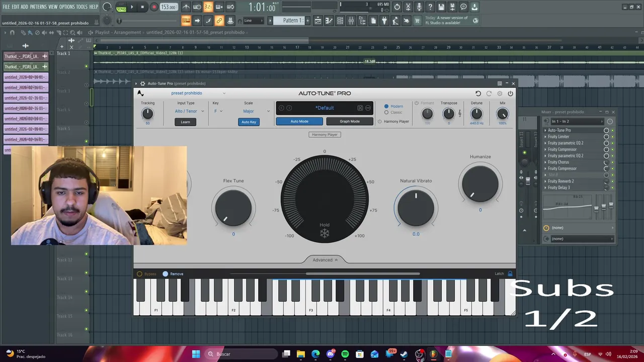Click the help question mark icon
The image size is (644, 362).
tap(430, 7)
